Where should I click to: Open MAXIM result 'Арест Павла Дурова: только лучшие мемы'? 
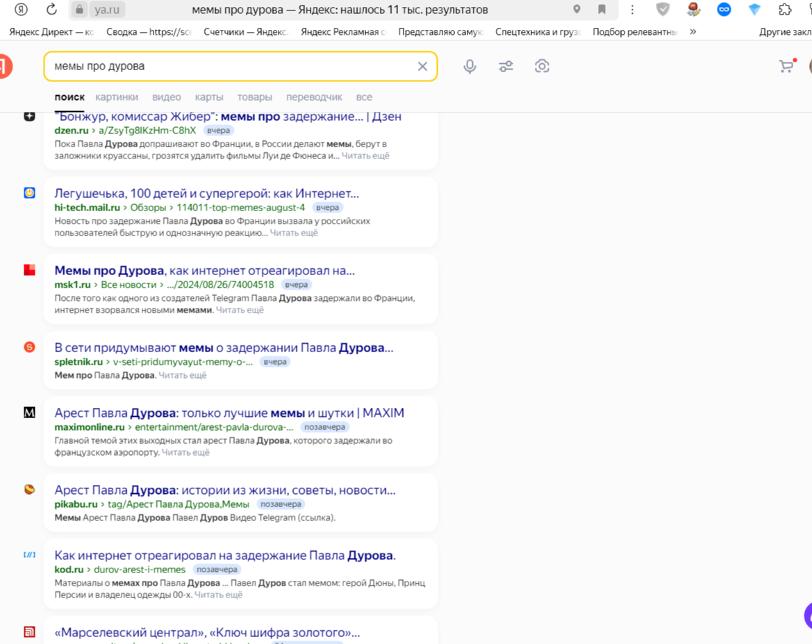tap(229, 413)
